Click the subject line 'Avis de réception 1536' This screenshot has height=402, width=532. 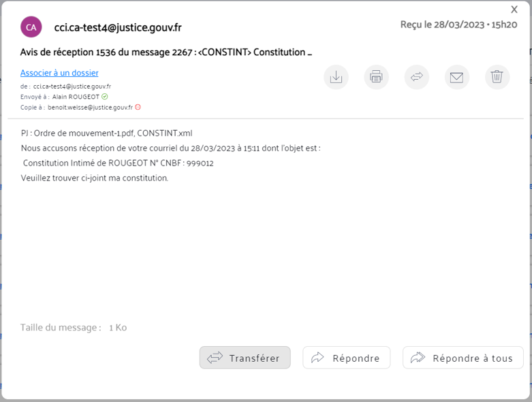click(x=166, y=52)
